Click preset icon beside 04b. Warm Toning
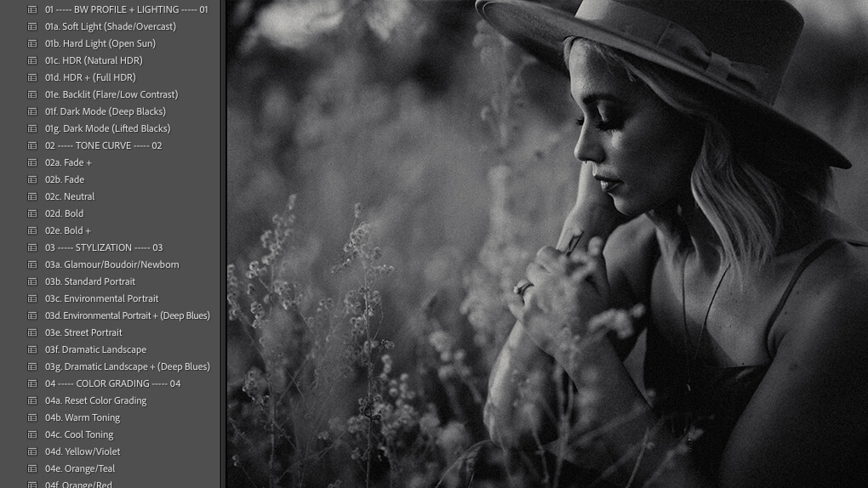The width and height of the screenshot is (868, 488). click(32, 417)
